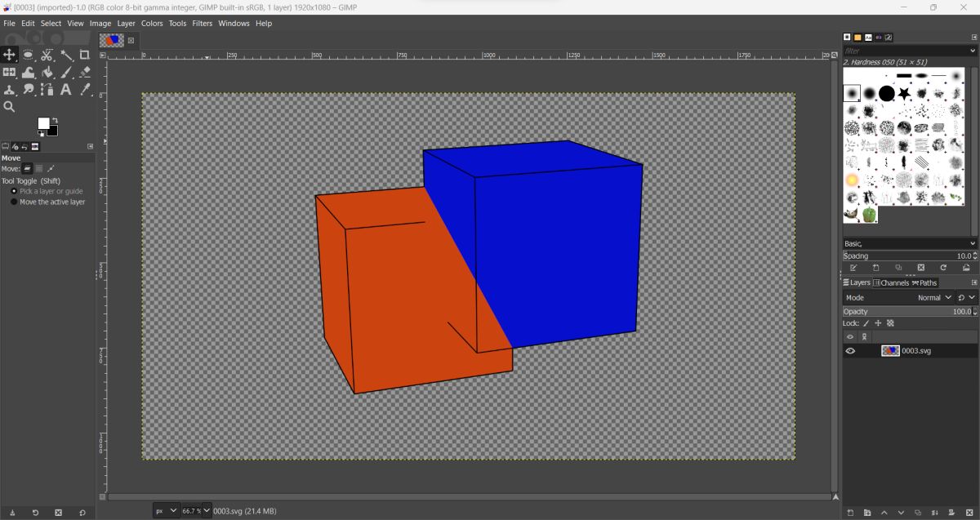Select the Warp Transform tool
Viewport: 980px width, 520px height.
pyautogui.click(x=28, y=72)
